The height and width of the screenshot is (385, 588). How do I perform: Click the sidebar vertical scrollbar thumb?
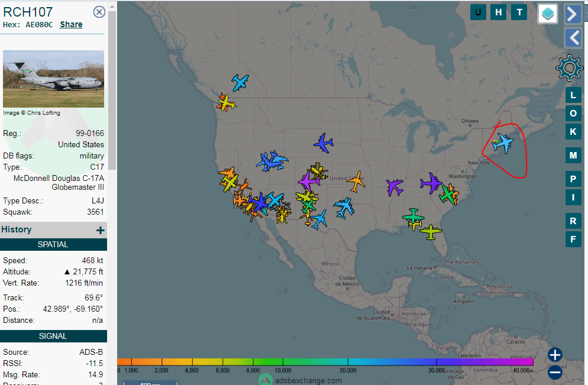coord(112,90)
